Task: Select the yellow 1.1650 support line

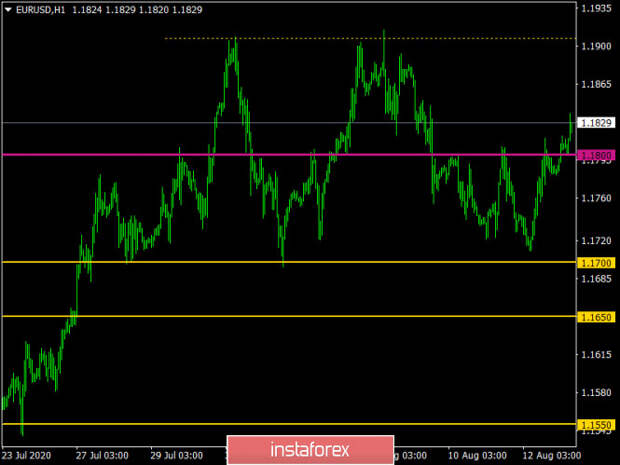Action: pos(289,316)
